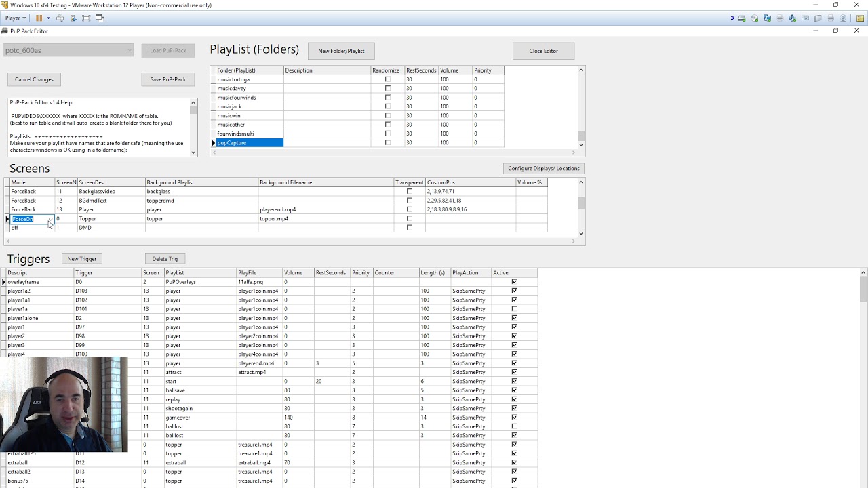Click scroll-down arrow of help text box
Screen dimensions: 868x488
[x=193, y=152]
